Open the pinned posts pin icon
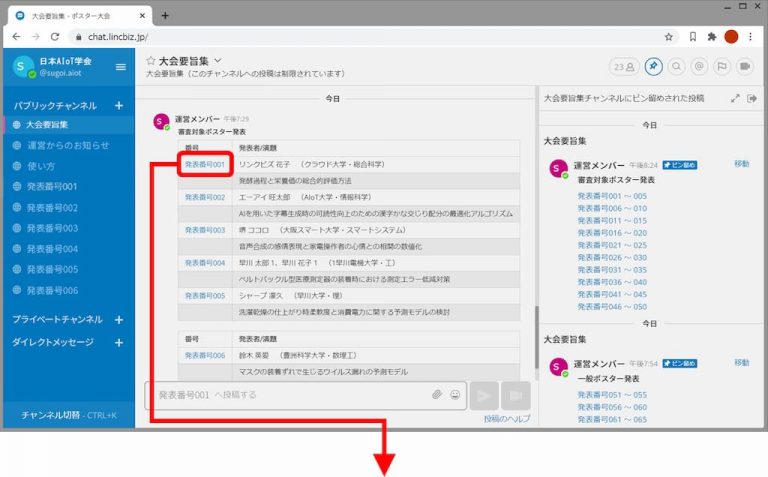 (653, 66)
